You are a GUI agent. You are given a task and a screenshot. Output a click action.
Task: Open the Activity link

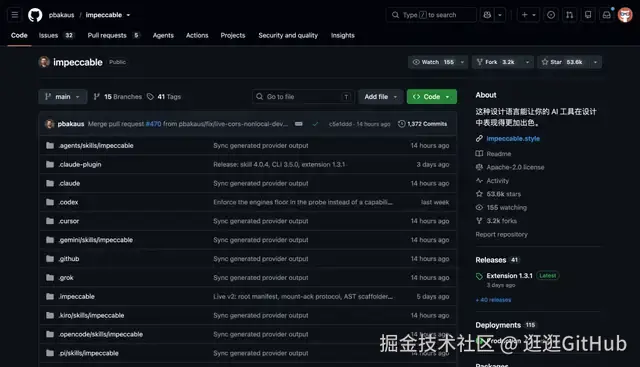tap(498, 181)
